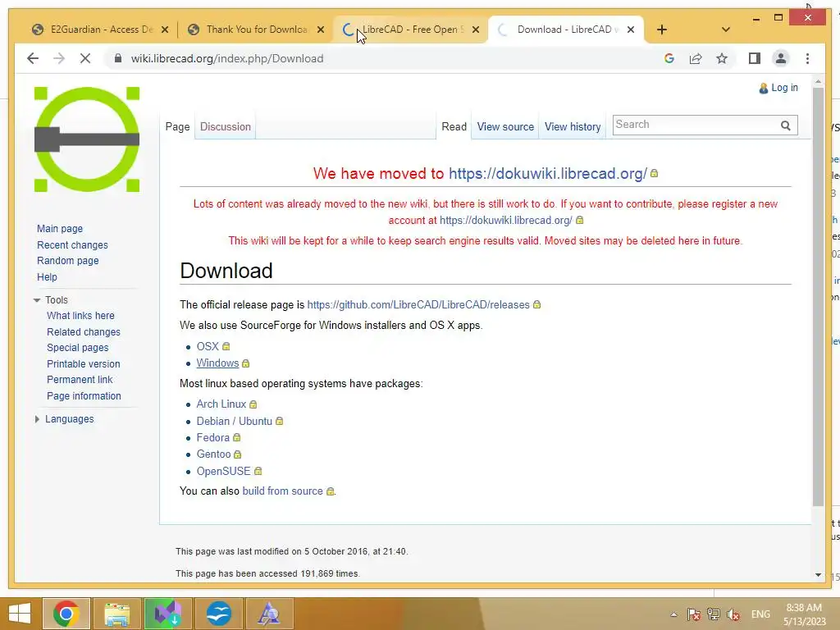Click the build from source link

click(282, 491)
